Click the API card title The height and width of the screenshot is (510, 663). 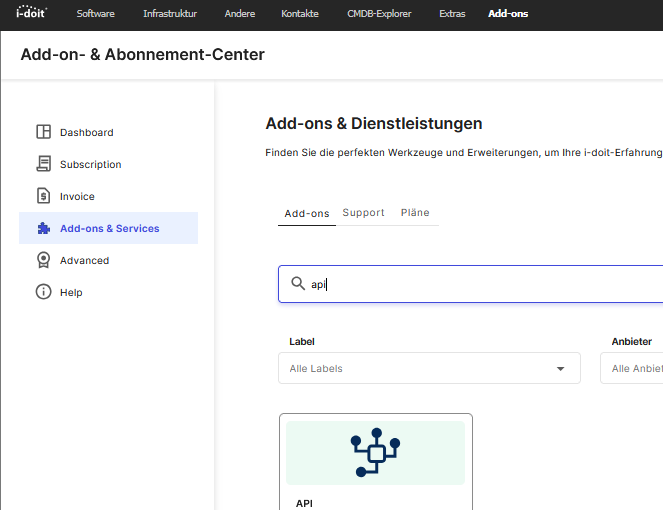coord(304,503)
